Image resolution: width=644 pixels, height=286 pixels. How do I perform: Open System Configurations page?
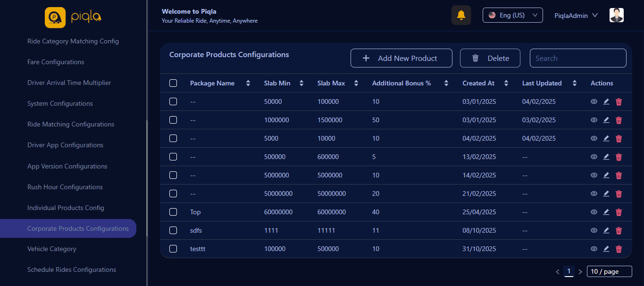60,103
